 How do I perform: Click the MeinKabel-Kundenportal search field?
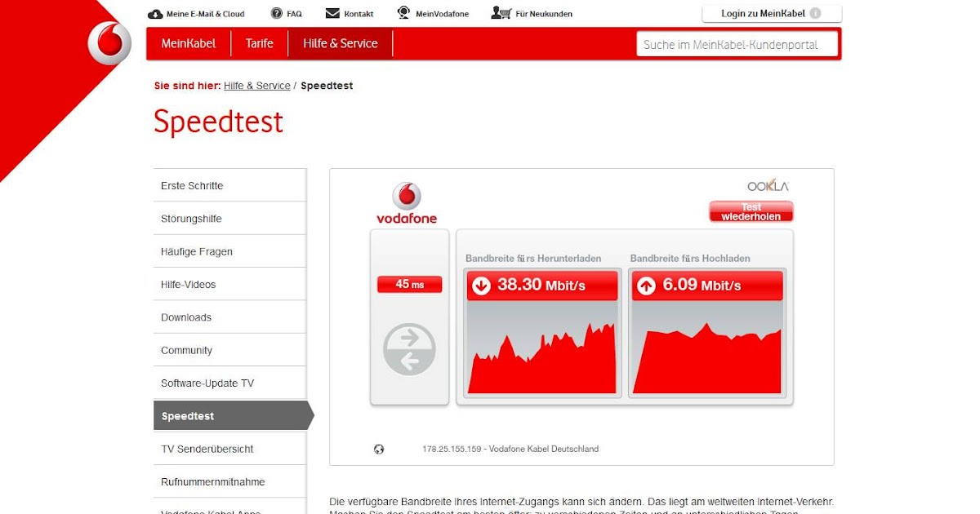pyautogui.click(x=737, y=45)
